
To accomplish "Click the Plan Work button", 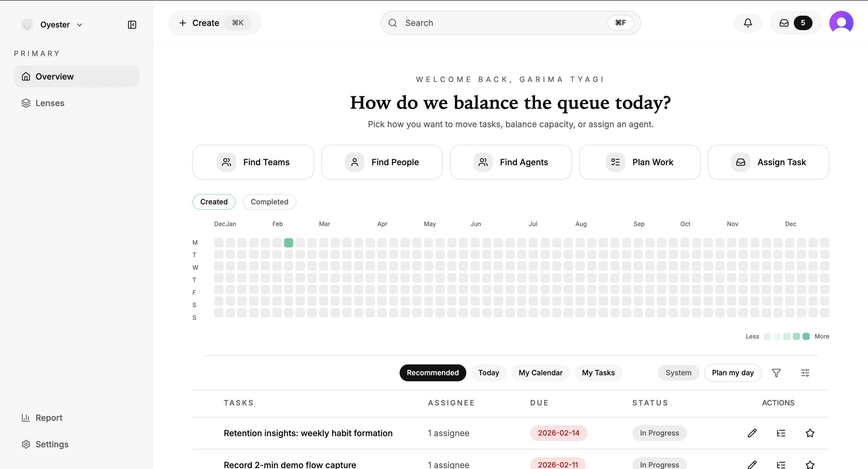I will pos(639,162).
